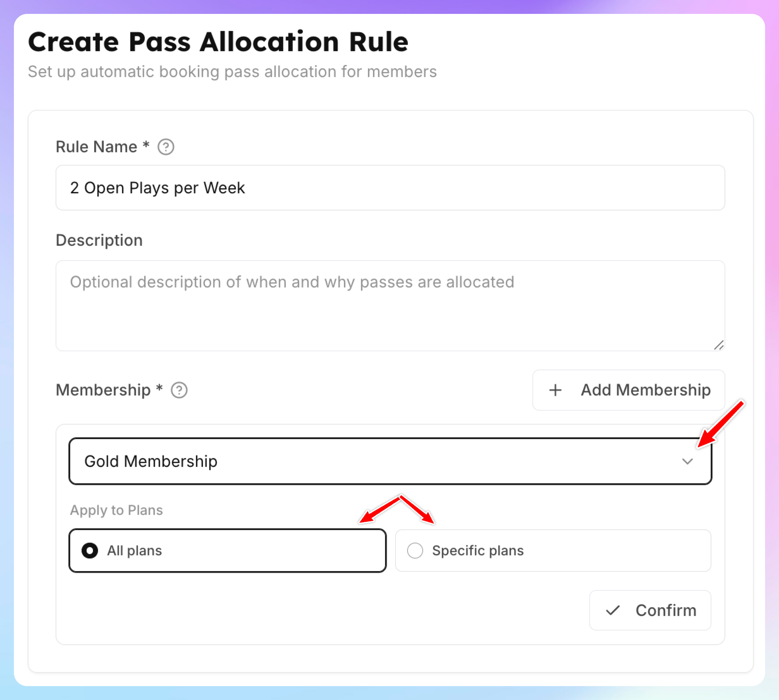
Task: Confirm the membership selection
Action: click(x=650, y=610)
